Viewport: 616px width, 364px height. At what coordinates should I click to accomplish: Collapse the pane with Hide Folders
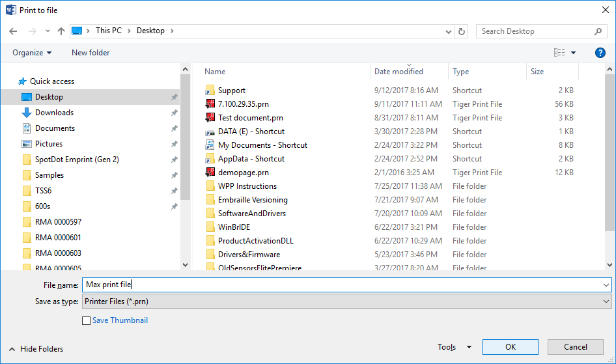(36, 348)
